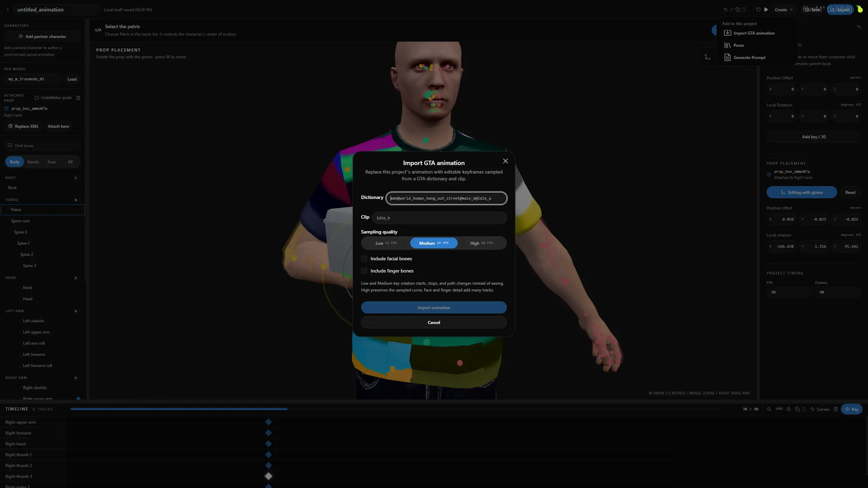
Task: Click the Import animation button
Action: pyautogui.click(x=434, y=307)
